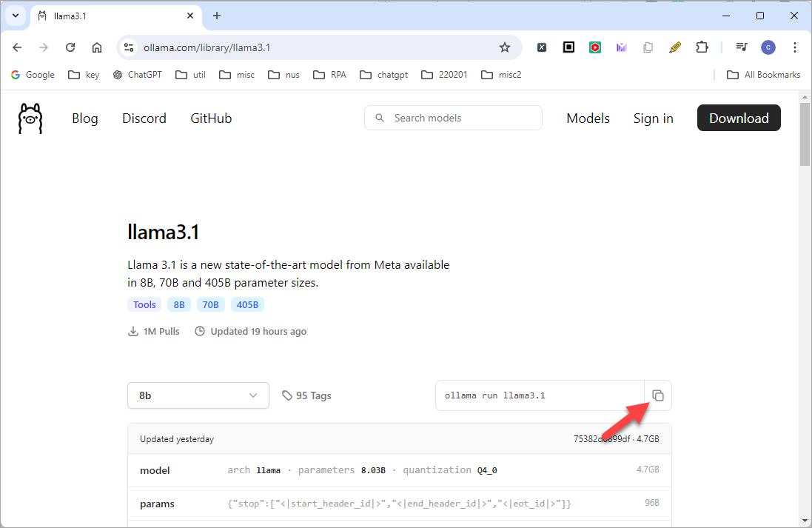Screen dimensions: 812x528
Task: Expand the 8b model size dropdown
Action: click(x=198, y=396)
